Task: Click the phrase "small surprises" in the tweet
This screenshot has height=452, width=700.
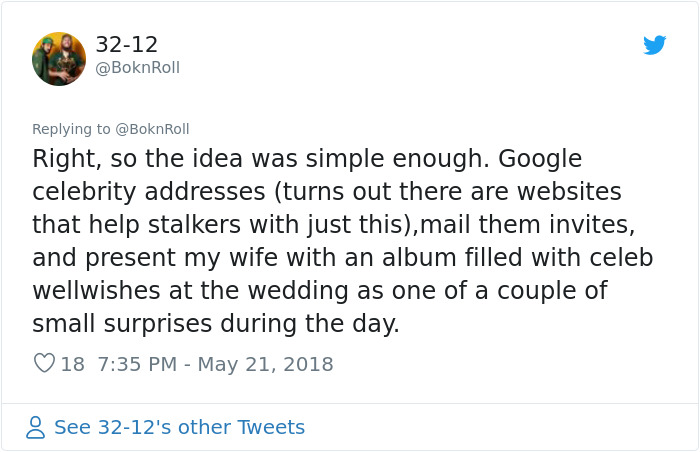Action: click(119, 324)
